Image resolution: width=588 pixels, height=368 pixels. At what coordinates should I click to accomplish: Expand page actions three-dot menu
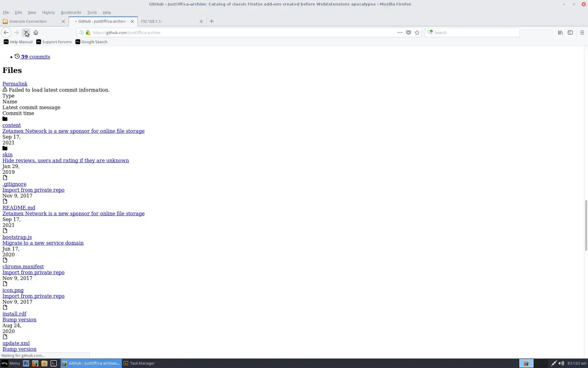pos(400,33)
